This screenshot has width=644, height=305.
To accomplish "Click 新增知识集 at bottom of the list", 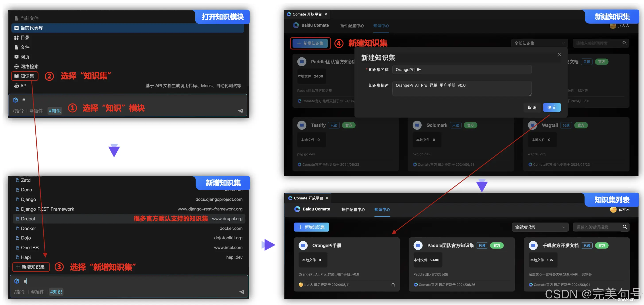I will (31, 267).
